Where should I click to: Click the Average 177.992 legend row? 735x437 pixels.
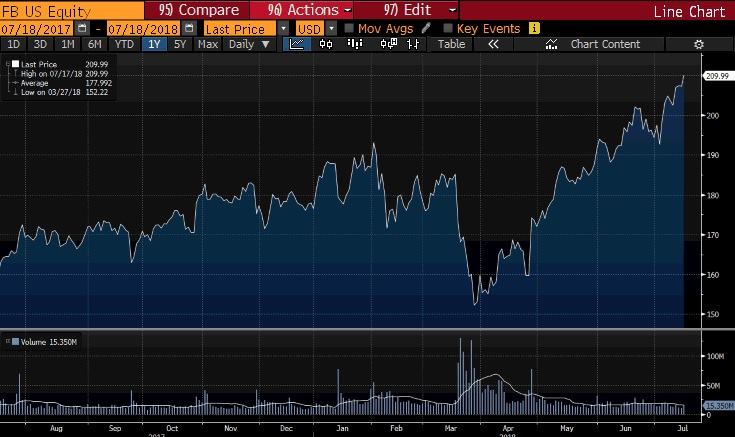pos(66,83)
